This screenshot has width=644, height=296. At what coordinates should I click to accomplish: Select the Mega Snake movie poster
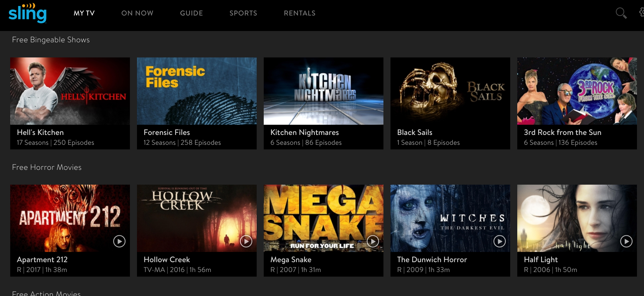[x=324, y=218]
